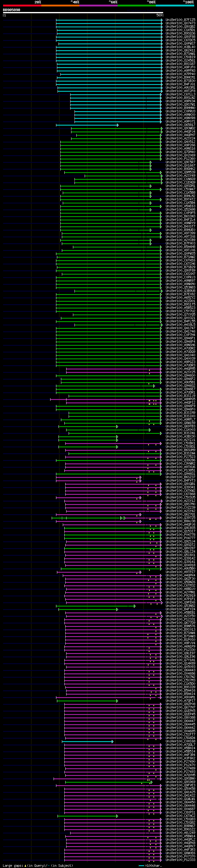Click label UniRef100_Q9SDM1
This screenshot has width=197, height=868.
coord(180,186)
